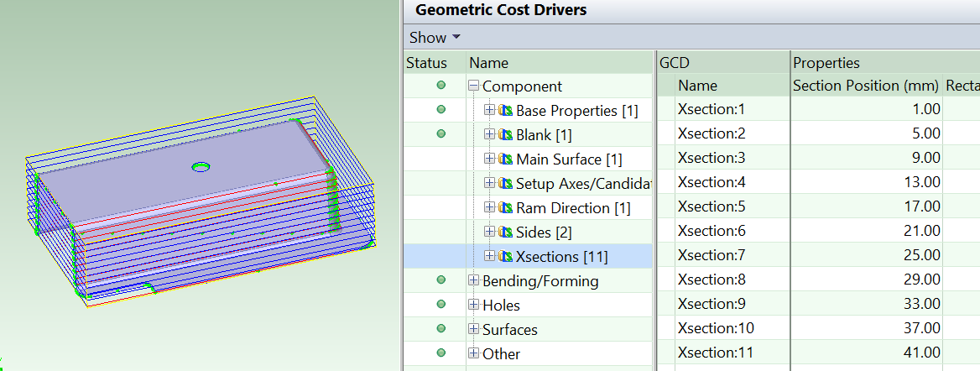Collapse the Component tree node
The image size is (980, 371).
[x=474, y=86]
